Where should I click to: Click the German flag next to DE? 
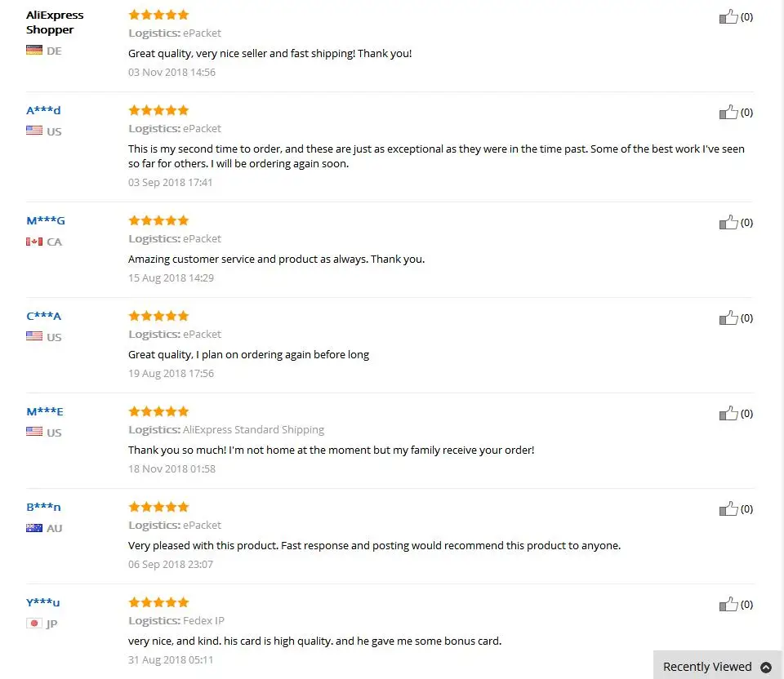34,50
